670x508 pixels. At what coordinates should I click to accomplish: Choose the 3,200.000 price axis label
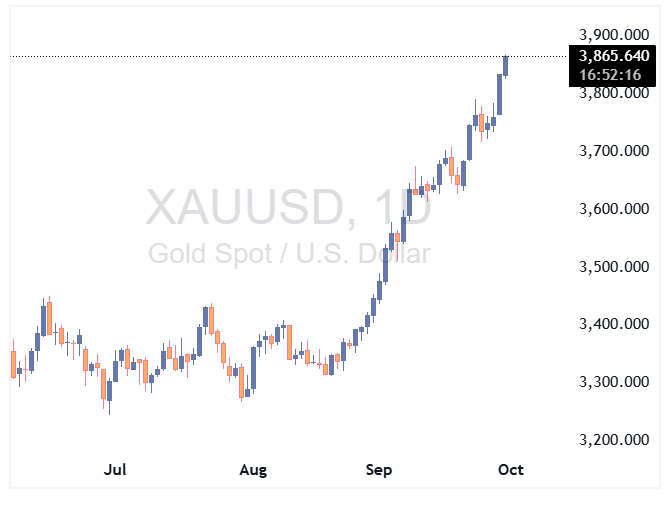point(613,440)
